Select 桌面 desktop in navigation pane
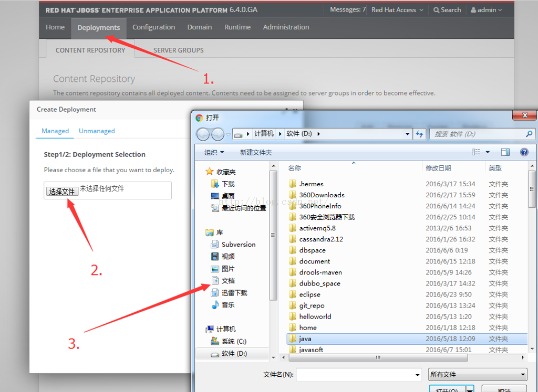 pyautogui.click(x=223, y=196)
